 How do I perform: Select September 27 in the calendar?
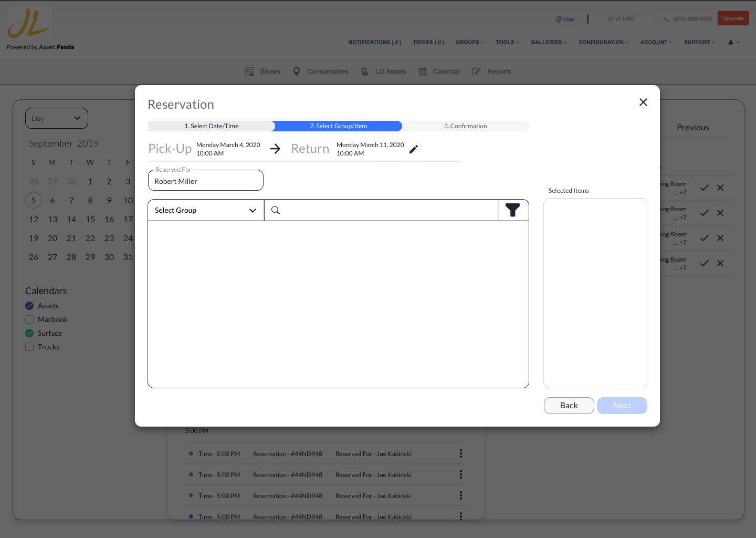52,257
